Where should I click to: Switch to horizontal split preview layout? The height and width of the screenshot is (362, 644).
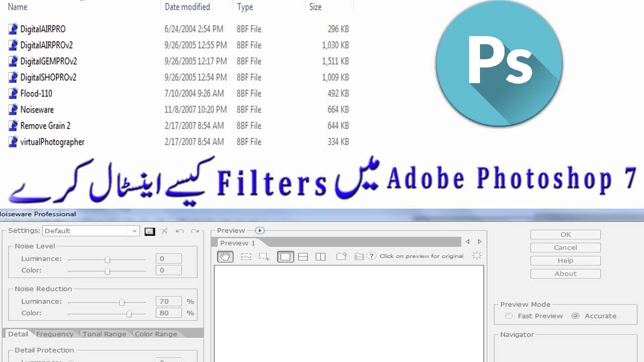303,256
